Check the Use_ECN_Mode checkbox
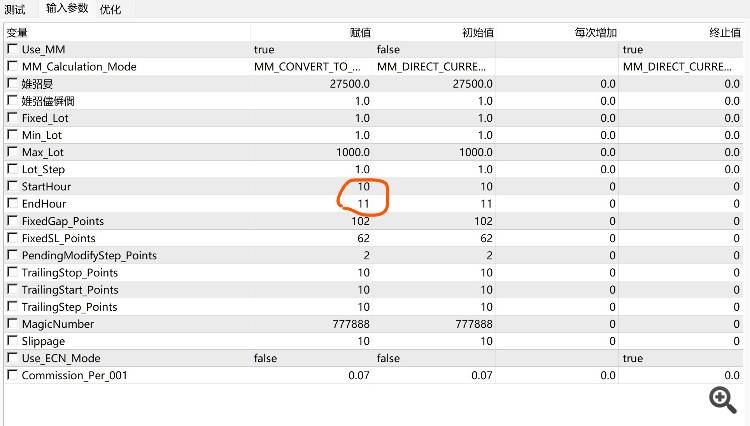This screenshot has width=750, height=426. [x=12, y=358]
